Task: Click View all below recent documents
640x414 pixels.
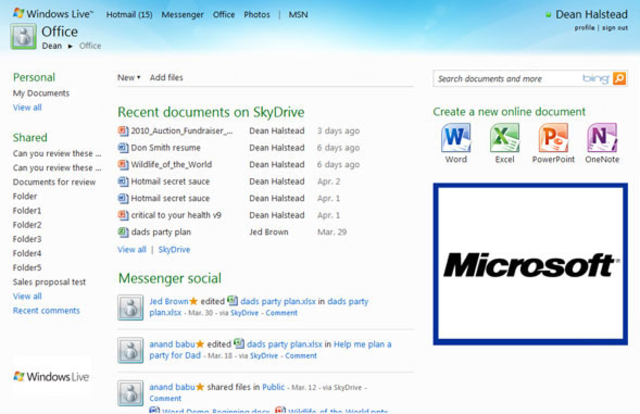Action: pyautogui.click(x=131, y=249)
